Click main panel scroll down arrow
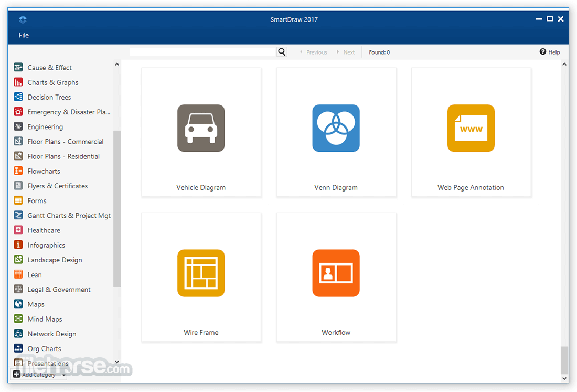 (564, 378)
